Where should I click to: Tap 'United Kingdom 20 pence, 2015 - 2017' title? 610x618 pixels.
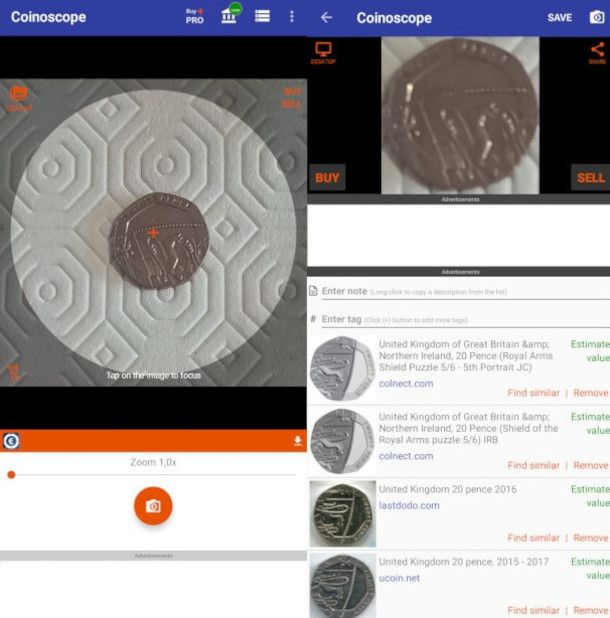[463, 562]
